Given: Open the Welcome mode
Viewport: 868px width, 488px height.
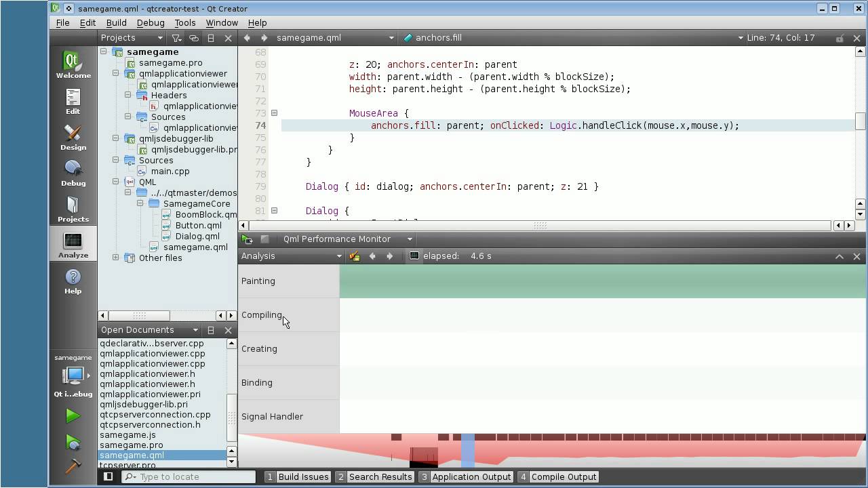Looking at the screenshot, I should tap(73, 65).
